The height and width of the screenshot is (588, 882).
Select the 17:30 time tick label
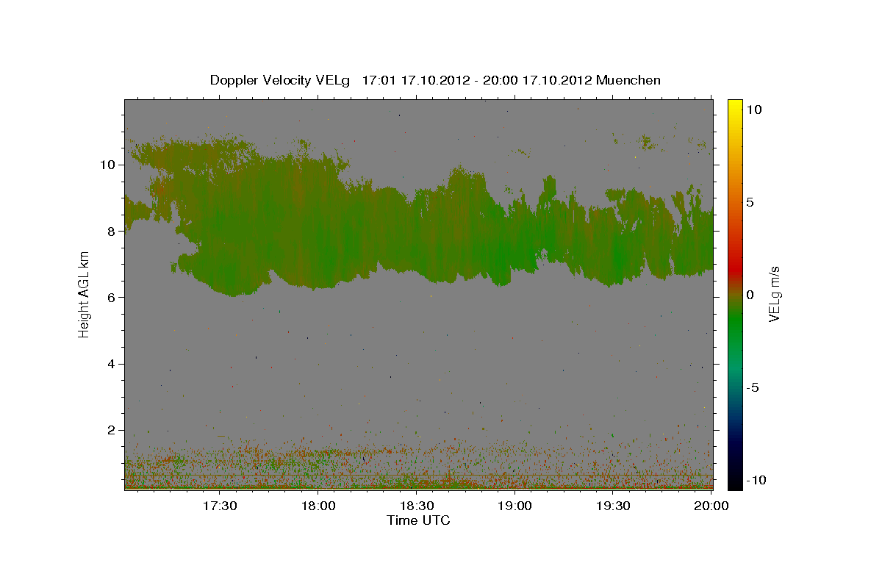coord(219,506)
